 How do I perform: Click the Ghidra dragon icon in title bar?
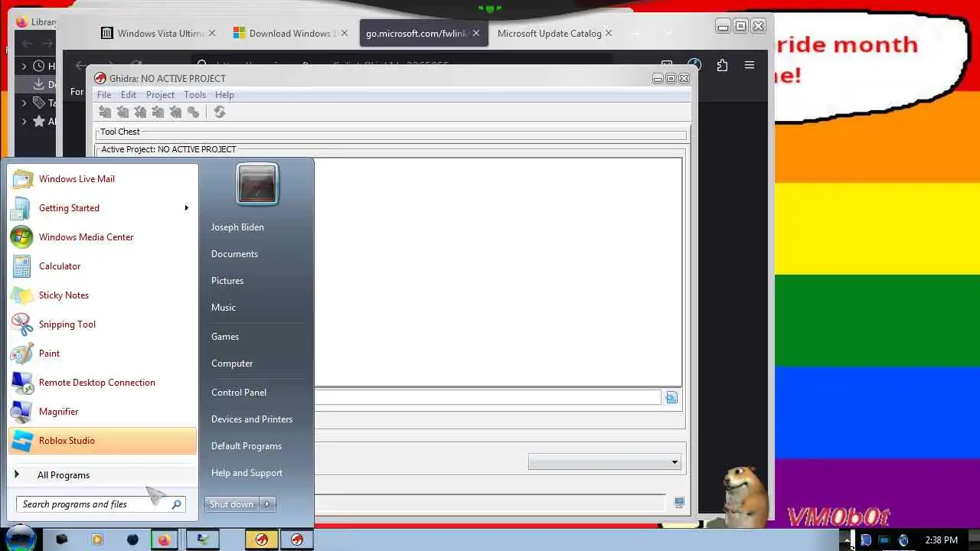[x=100, y=78]
